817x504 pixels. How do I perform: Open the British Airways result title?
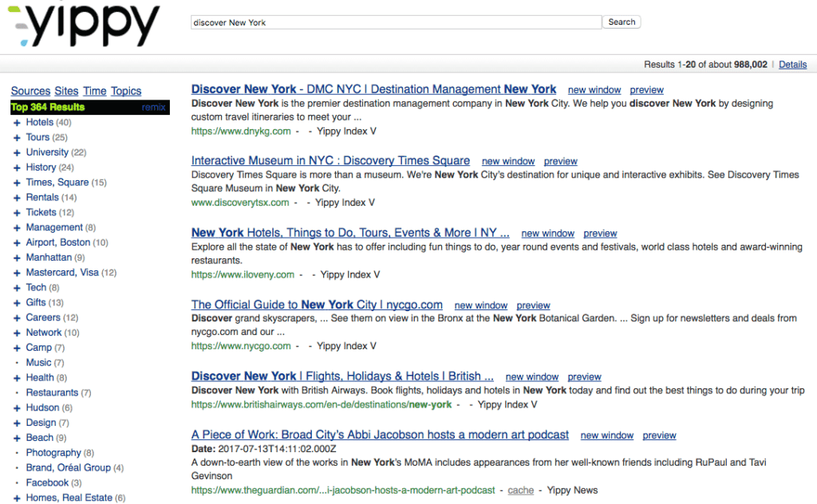pyautogui.click(x=342, y=376)
